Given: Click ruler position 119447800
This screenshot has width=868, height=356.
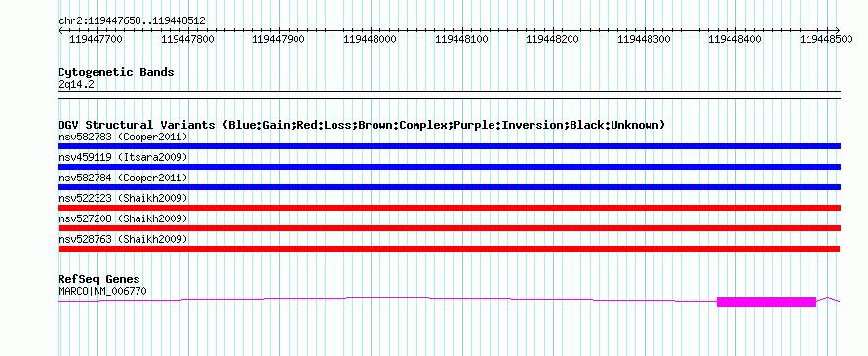Looking at the screenshot, I should tap(187, 39).
